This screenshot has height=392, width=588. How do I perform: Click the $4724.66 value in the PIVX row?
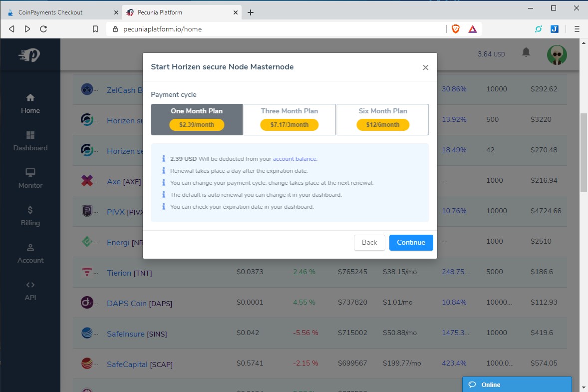point(546,211)
